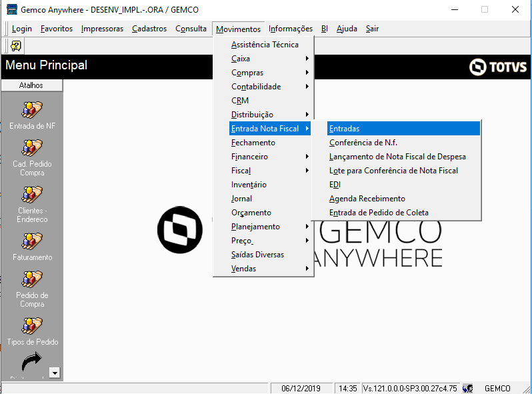The height and width of the screenshot is (394, 532).
Task: Expand the Contabilidade submenu
Action: coord(270,87)
